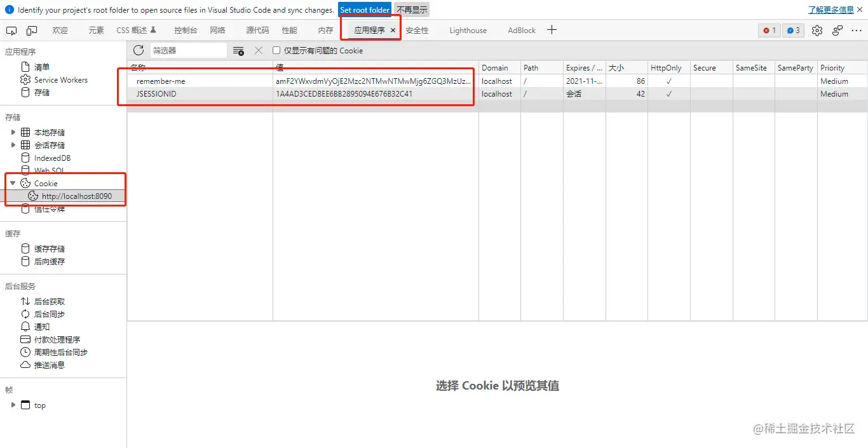
Task: Switch to 内存 tab
Action: click(325, 31)
